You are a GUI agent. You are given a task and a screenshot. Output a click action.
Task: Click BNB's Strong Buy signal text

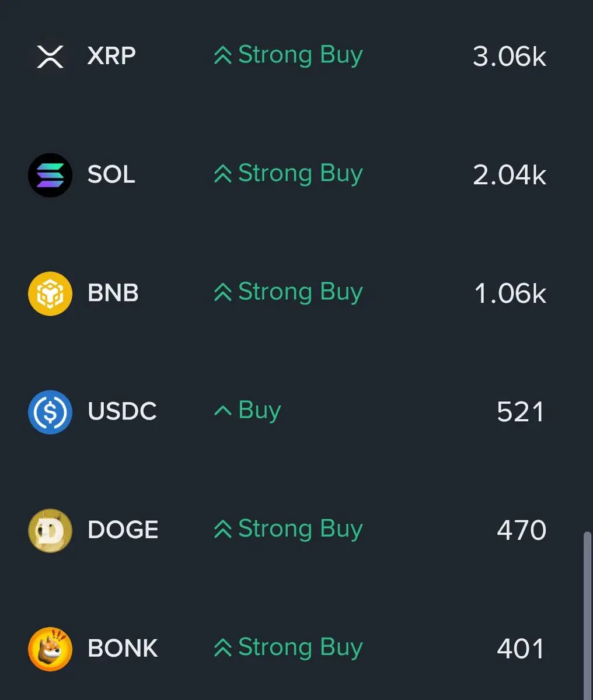click(x=301, y=292)
